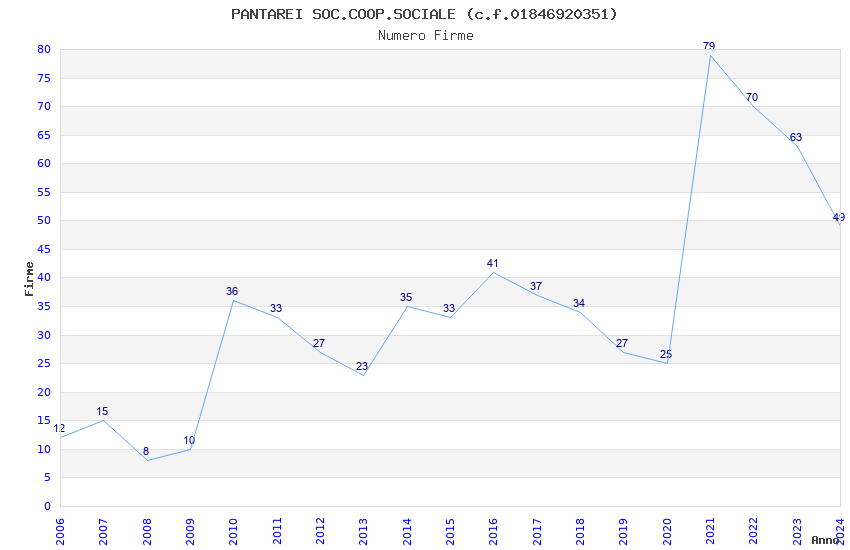Click y-axis tick label 30

(x=44, y=335)
